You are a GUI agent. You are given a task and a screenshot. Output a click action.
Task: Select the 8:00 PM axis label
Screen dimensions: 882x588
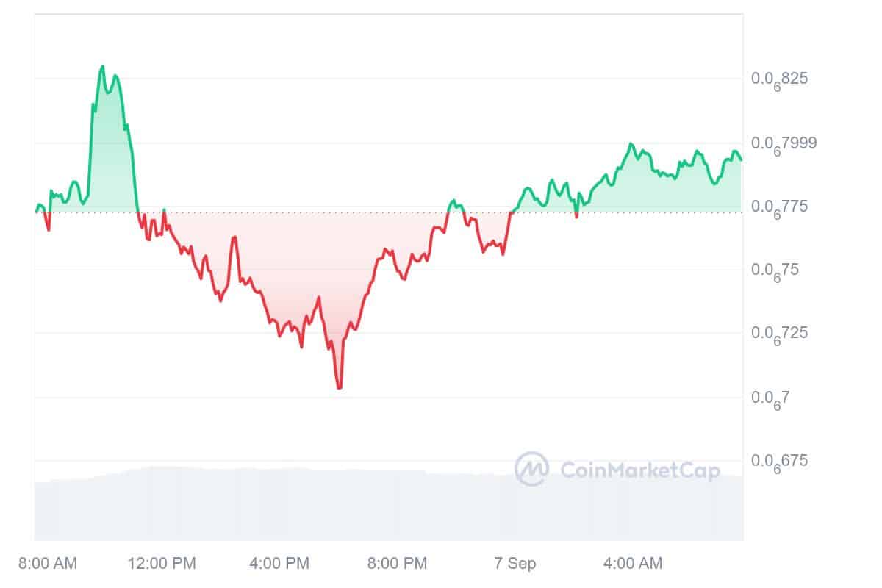[x=397, y=564]
